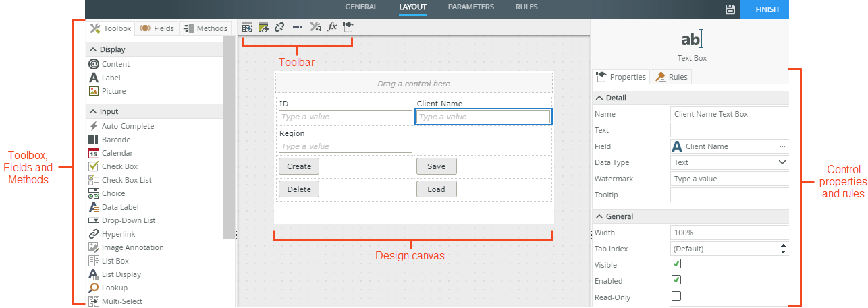868x308 pixels.
Task: Select the Hyperlink control in toolbox
Action: click(112, 234)
